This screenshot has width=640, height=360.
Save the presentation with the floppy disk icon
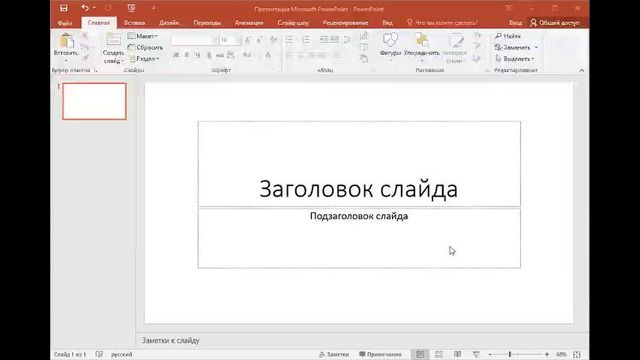click(64, 8)
